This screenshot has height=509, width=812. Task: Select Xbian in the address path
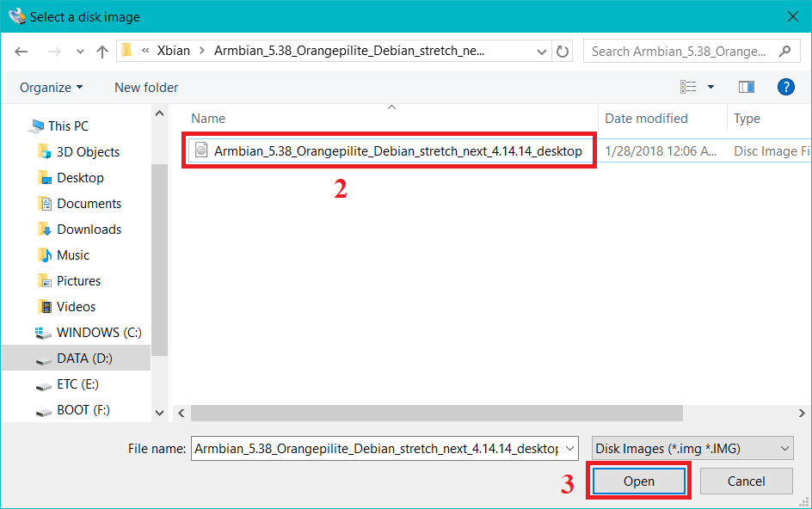pyautogui.click(x=174, y=51)
